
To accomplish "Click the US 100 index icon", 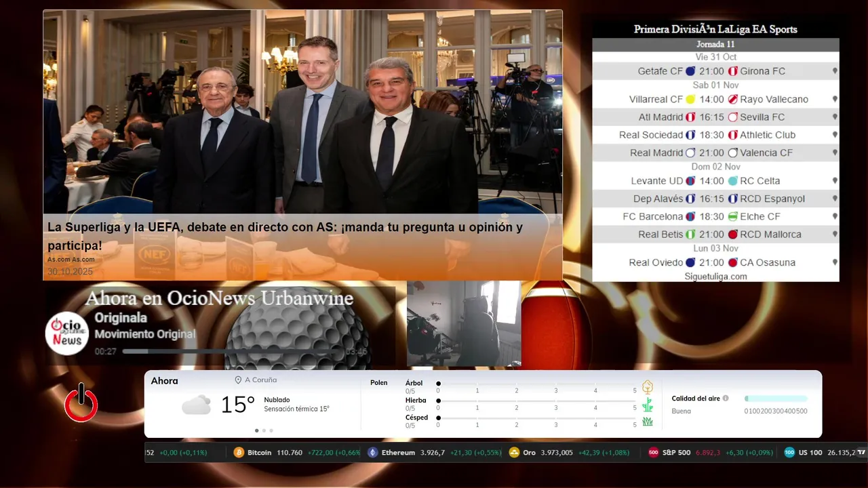I will [789, 453].
